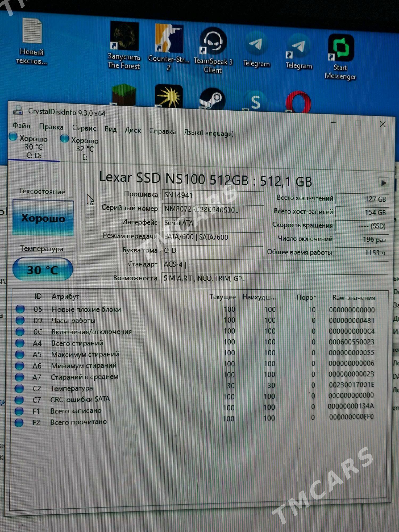The image size is (399, 532).
Task: Click Всего хост-записей value 154 GB
Action: point(362,212)
